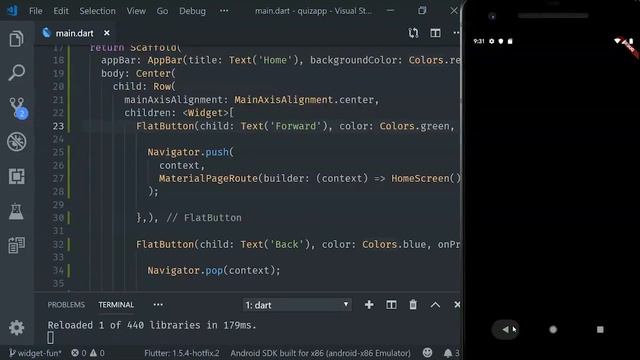This screenshot has width=640, height=360.
Task: Click Flutter: 1.5.4-hotfix.2 status item
Action: pos(182,353)
